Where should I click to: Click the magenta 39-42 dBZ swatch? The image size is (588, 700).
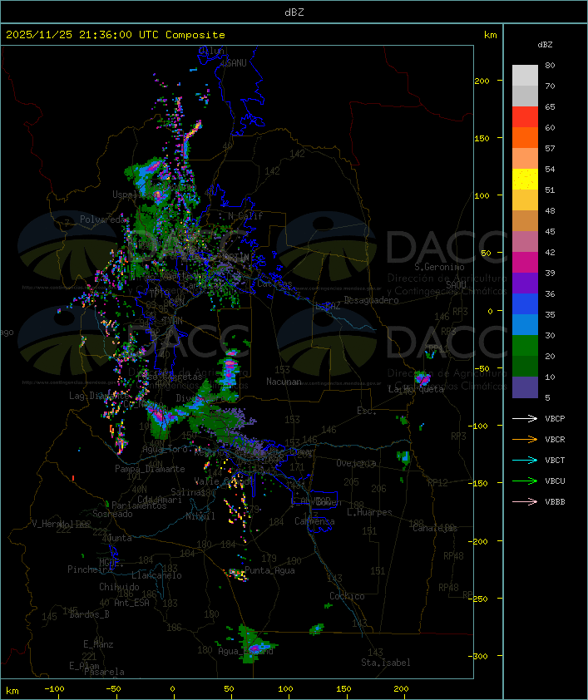pos(525,263)
